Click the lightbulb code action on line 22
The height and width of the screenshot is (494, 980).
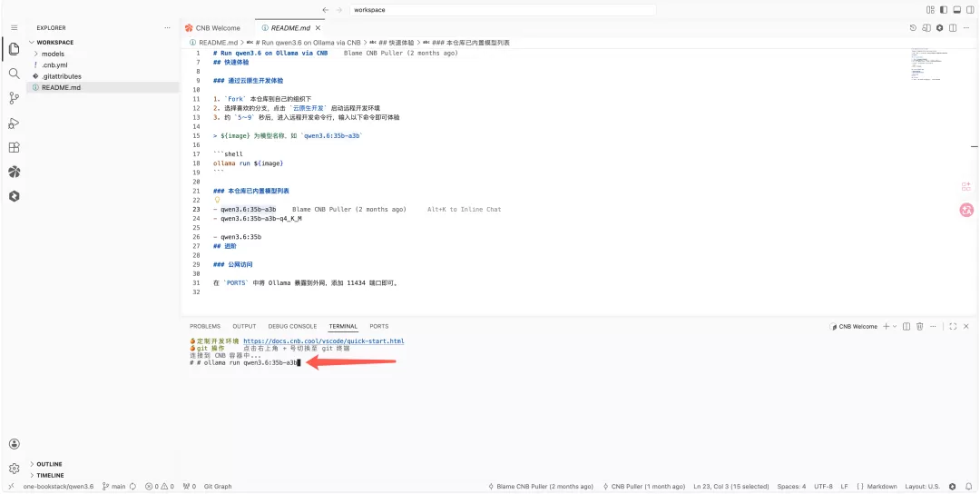tap(218, 200)
